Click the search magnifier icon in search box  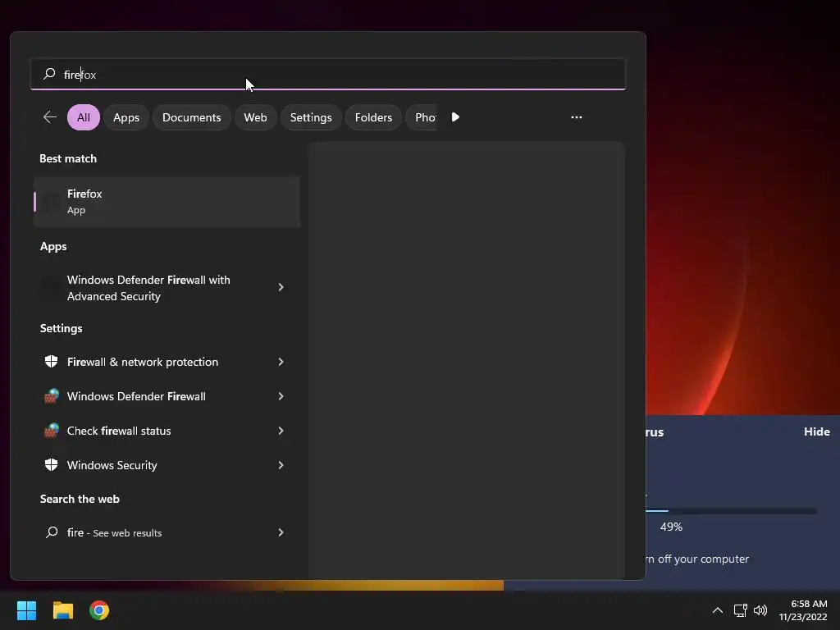click(49, 74)
